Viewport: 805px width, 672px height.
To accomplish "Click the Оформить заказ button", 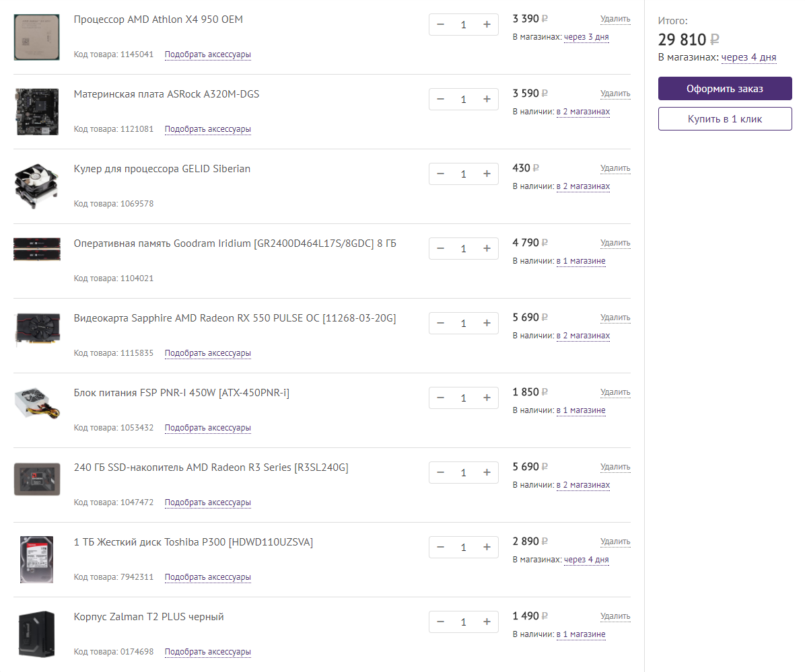I will pyautogui.click(x=725, y=89).
